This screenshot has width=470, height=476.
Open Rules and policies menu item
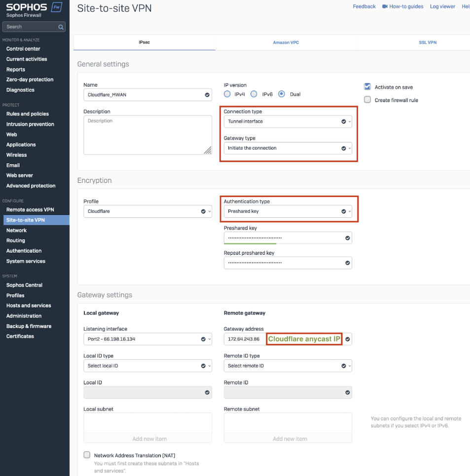27,114
